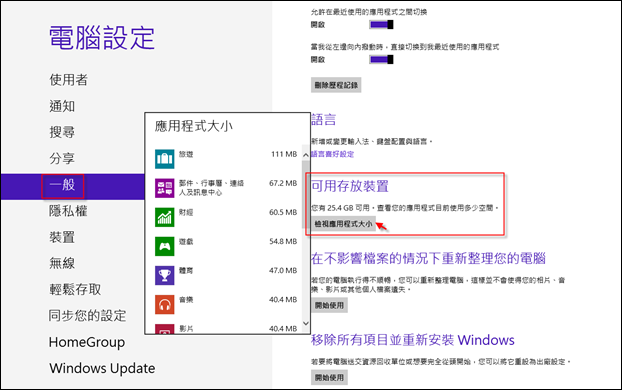
Task: Toggle the 當我從左邊向內撥動時 switch
Action: (x=381, y=60)
